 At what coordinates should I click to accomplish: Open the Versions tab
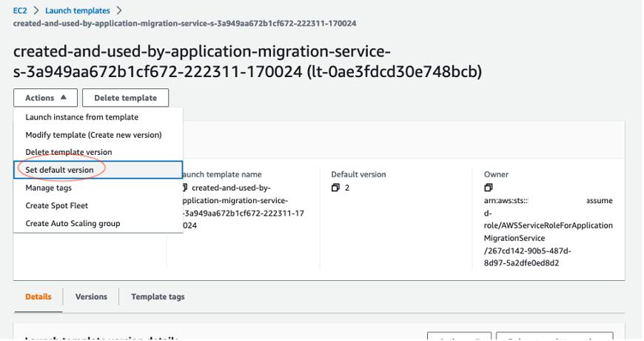pos(91,297)
